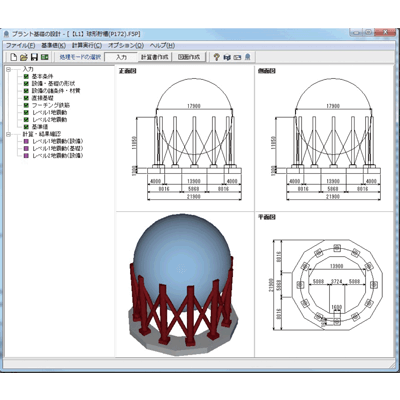Viewport: 400px width, 400px height.
Task: Click the green toolbar icon beside Save
Action: point(44,57)
